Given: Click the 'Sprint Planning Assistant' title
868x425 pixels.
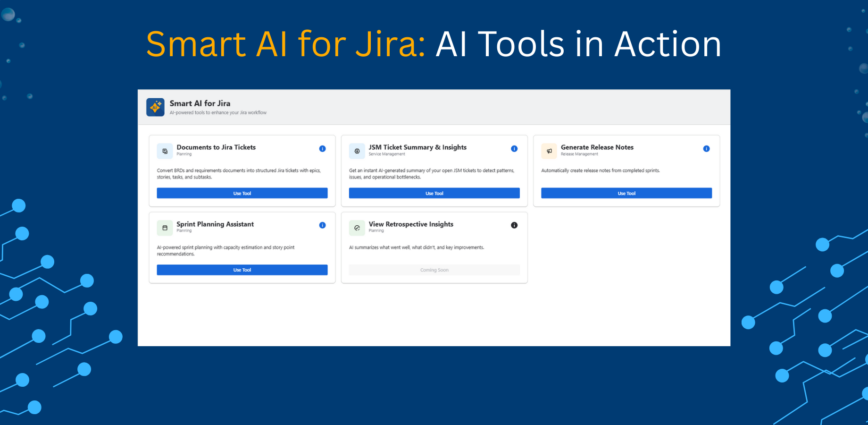Looking at the screenshot, I should (x=215, y=224).
